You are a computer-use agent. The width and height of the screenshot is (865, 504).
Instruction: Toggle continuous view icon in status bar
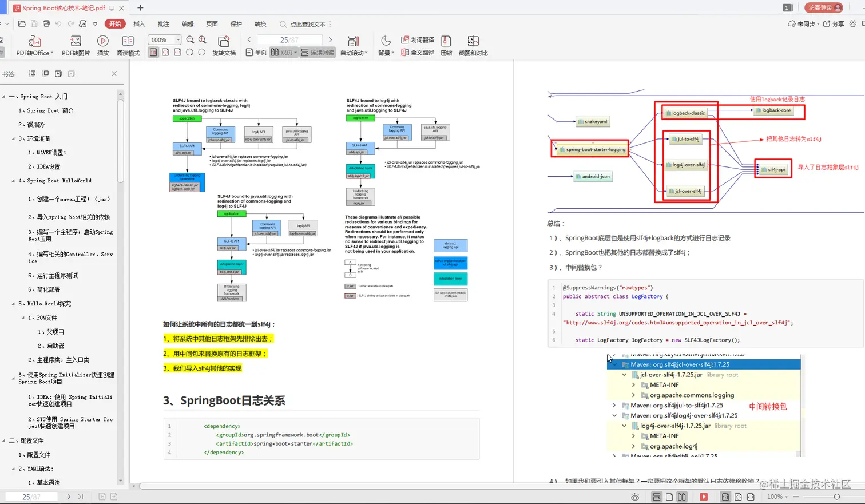(657, 497)
